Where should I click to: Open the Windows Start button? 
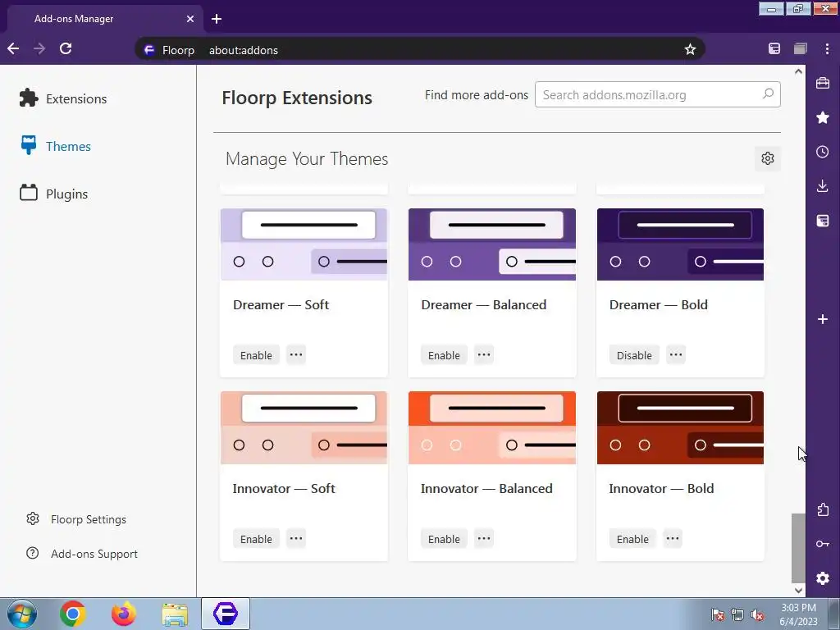point(22,614)
